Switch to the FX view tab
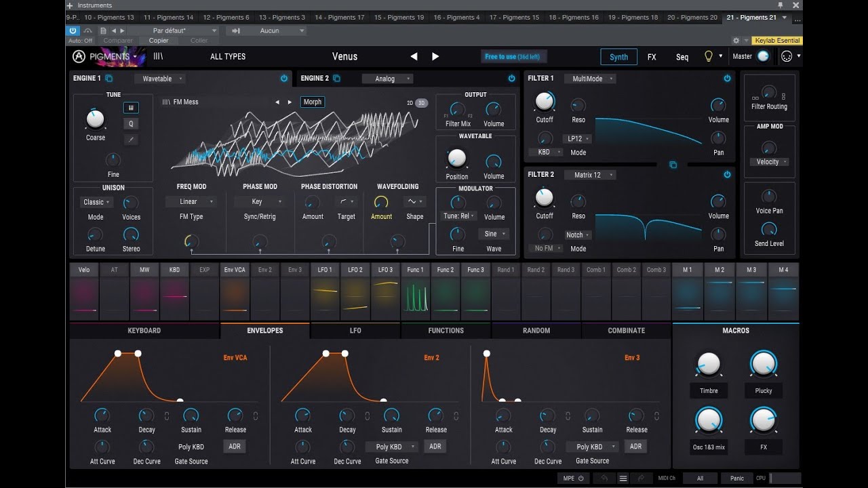Screen dimensions: 868x488 [x=652, y=57]
